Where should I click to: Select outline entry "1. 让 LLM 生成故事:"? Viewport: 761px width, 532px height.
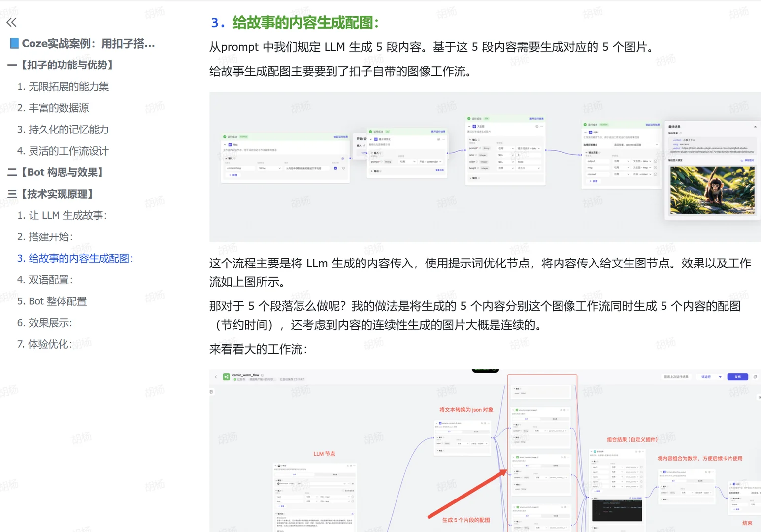click(62, 215)
